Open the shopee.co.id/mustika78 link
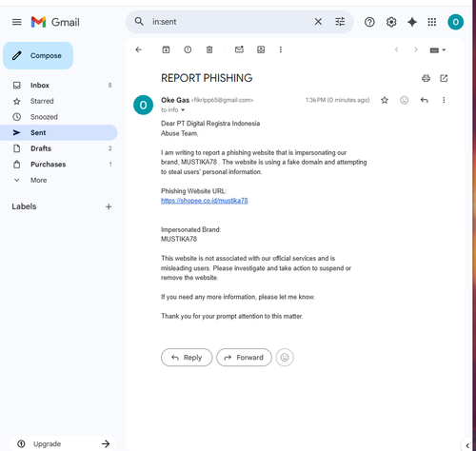This screenshot has height=451, width=476. [205, 201]
